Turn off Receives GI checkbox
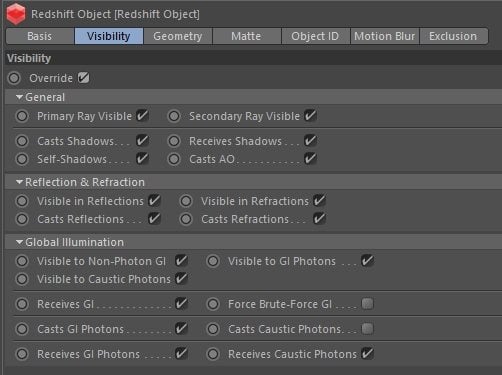The height and width of the screenshot is (375, 502). coord(181,304)
